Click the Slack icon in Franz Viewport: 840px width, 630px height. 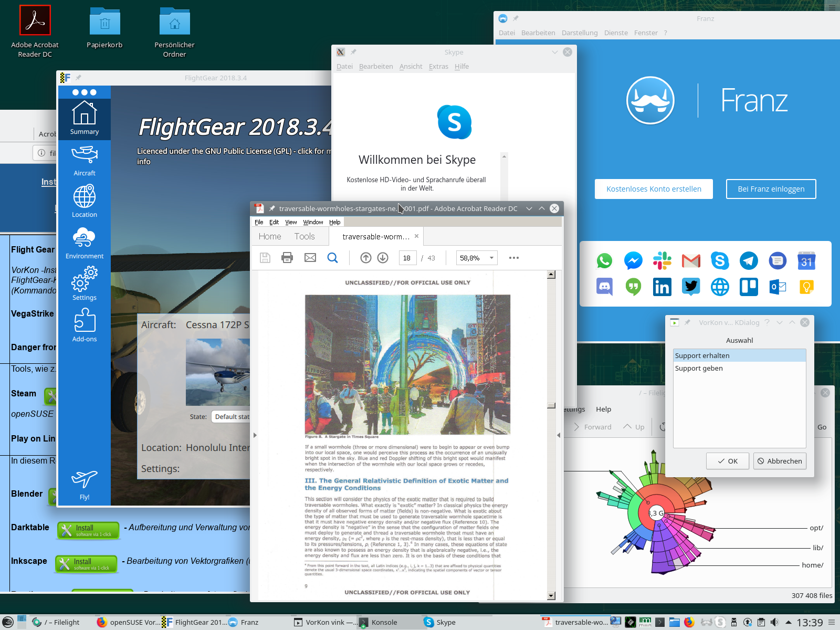click(662, 260)
